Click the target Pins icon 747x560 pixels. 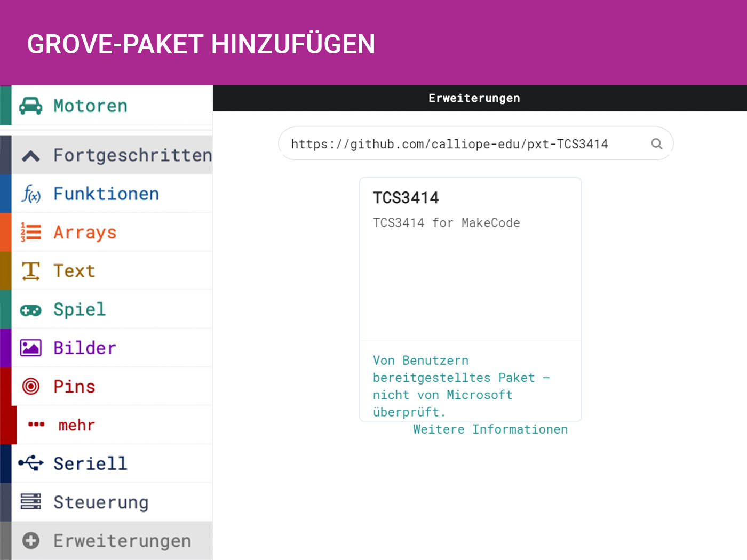tap(31, 386)
